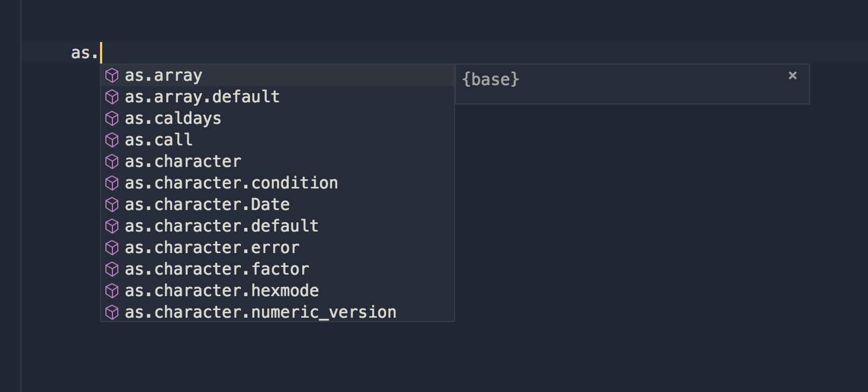Viewport: 868px width, 392px height.
Task: Pick as.caldays from the completion popup
Action: 173,118
